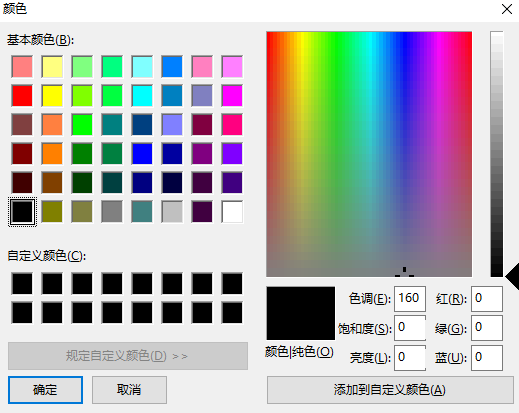519x413 pixels.
Task: Click 取消 to cancel the dialog
Action: click(x=129, y=390)
